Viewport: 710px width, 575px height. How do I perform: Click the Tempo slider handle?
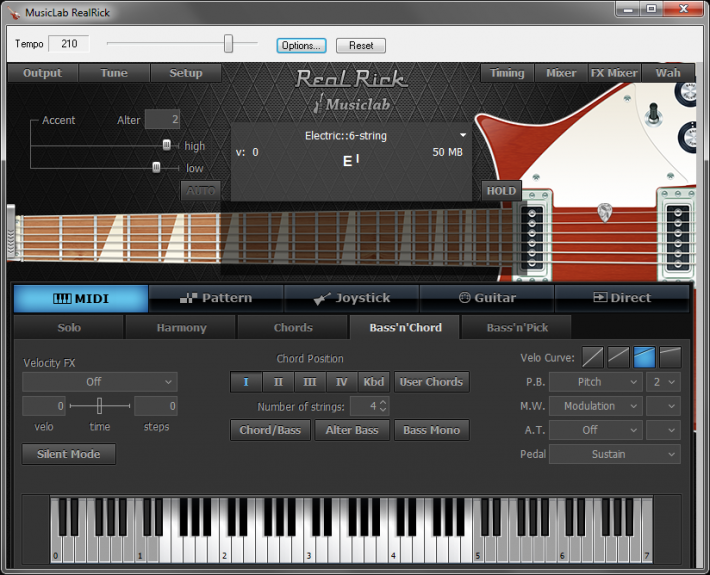(x=229, y=43)
